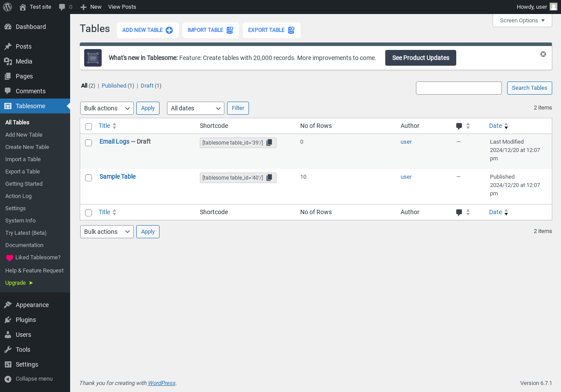Click the Settings sliders icon at sidebar bottom
The image size is (561, 392).
[8, 364]
